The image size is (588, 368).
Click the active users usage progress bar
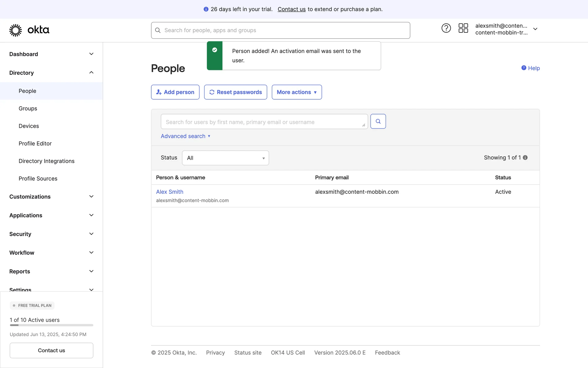[51, 325]
